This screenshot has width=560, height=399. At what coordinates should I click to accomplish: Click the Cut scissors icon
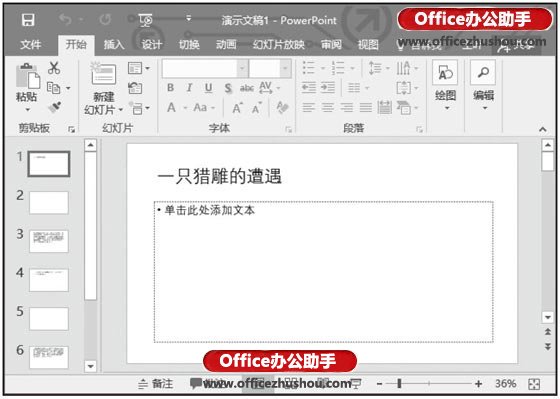tap(54, 68)
